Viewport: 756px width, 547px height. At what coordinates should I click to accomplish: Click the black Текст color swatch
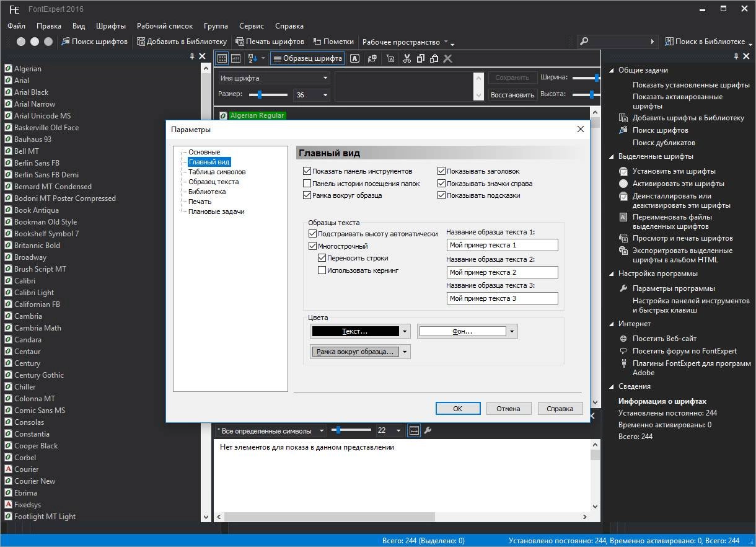pyautogui.click(x=355, y=332)
